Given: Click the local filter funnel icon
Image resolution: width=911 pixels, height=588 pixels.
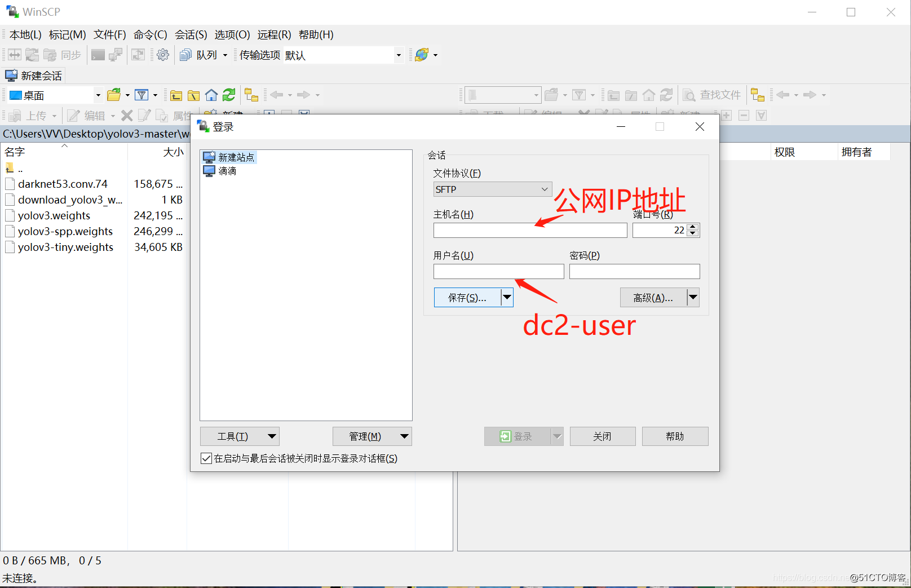Looking at the screenshot, I should pyautogui.click(x=141, y=95).
